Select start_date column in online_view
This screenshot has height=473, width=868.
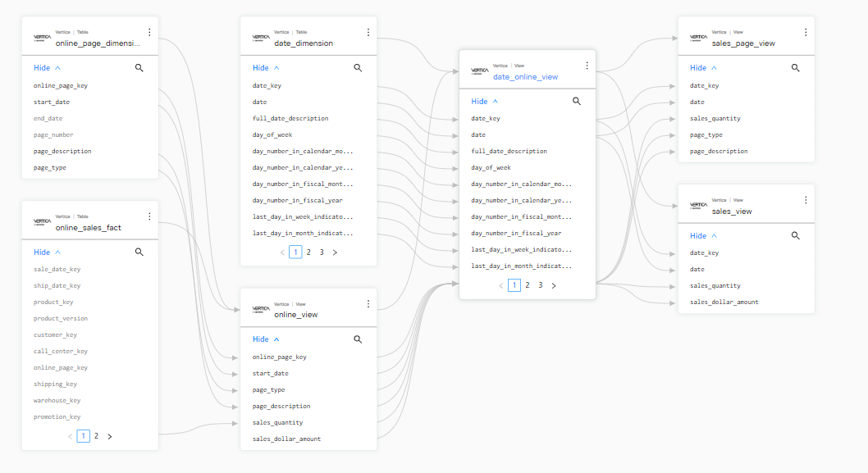pyautogui.click(x=271, y=374)
